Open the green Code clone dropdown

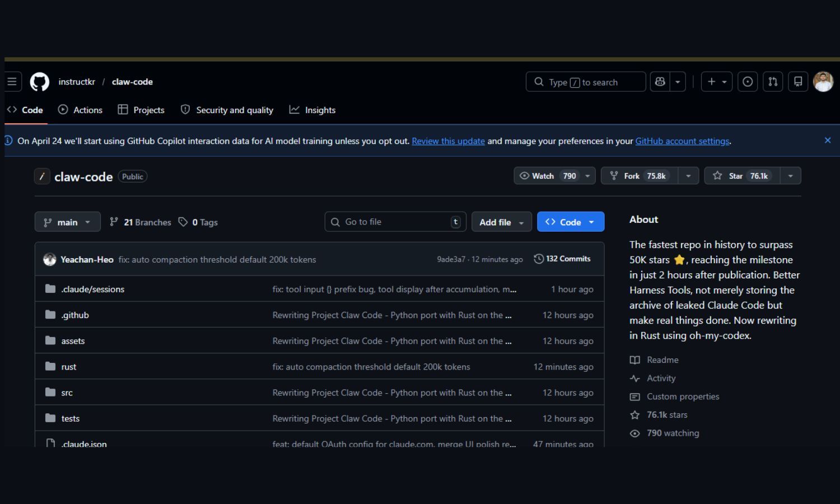pos(571,222)
